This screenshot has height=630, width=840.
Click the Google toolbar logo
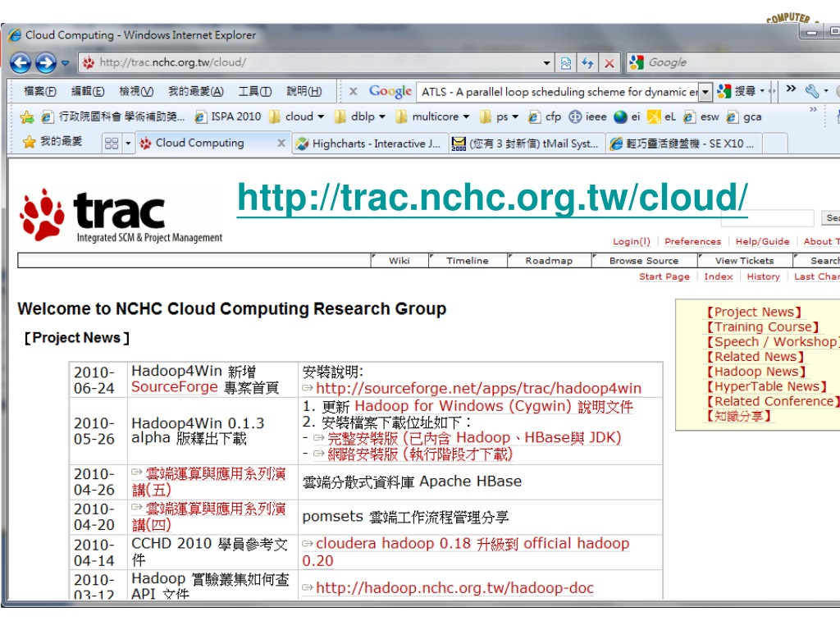(390, 91)
